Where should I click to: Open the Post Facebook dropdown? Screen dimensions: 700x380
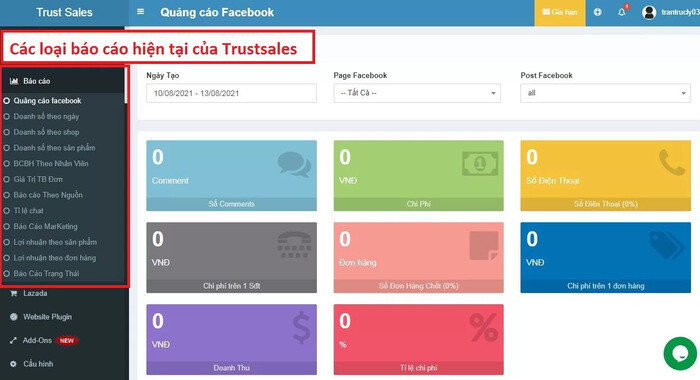(x=605, y=93)
